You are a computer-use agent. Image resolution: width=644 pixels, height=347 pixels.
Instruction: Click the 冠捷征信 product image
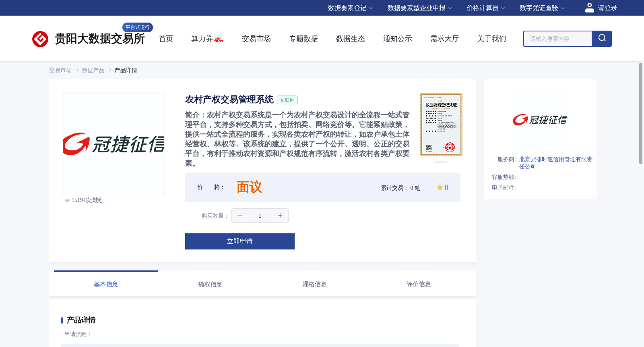[x=114, y=144]
